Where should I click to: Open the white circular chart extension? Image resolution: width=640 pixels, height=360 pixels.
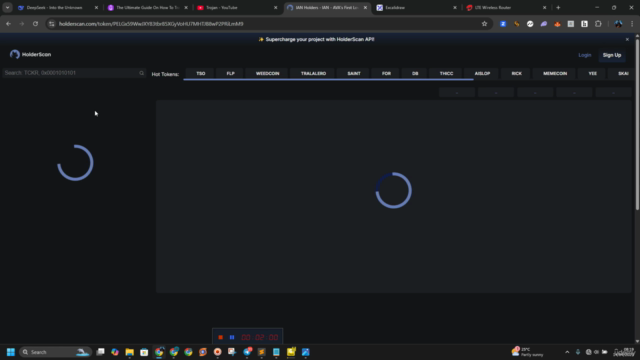(x=530, y=24)
